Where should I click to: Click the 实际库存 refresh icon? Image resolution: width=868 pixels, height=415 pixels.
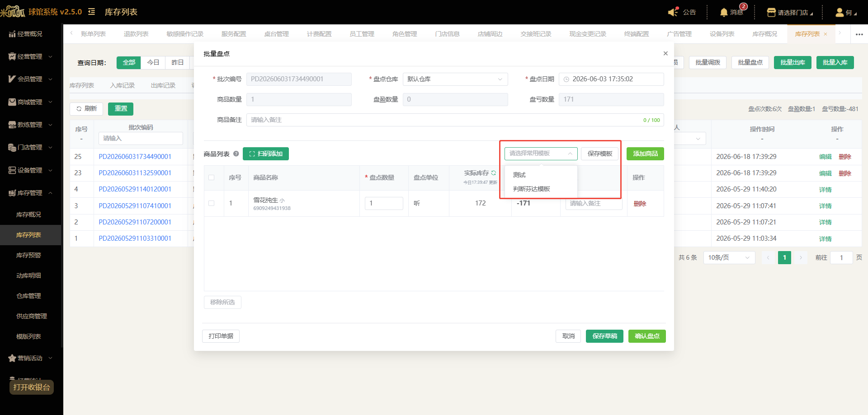(x=494, y=173)
